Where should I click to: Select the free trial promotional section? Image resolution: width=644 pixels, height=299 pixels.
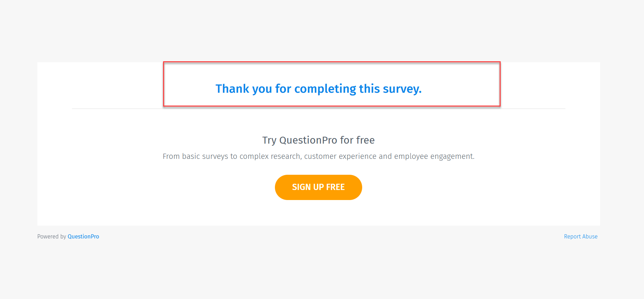click(318, 163)
